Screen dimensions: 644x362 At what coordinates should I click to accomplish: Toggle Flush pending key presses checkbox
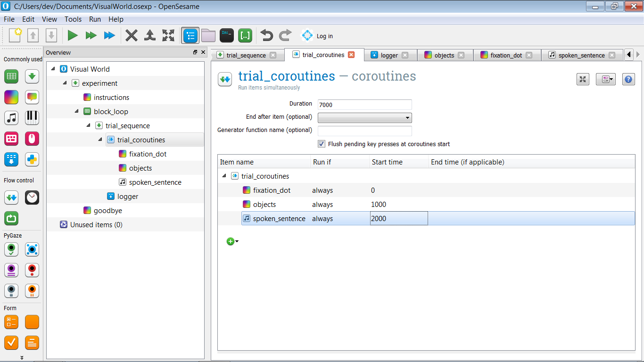(x=322, y=144)
